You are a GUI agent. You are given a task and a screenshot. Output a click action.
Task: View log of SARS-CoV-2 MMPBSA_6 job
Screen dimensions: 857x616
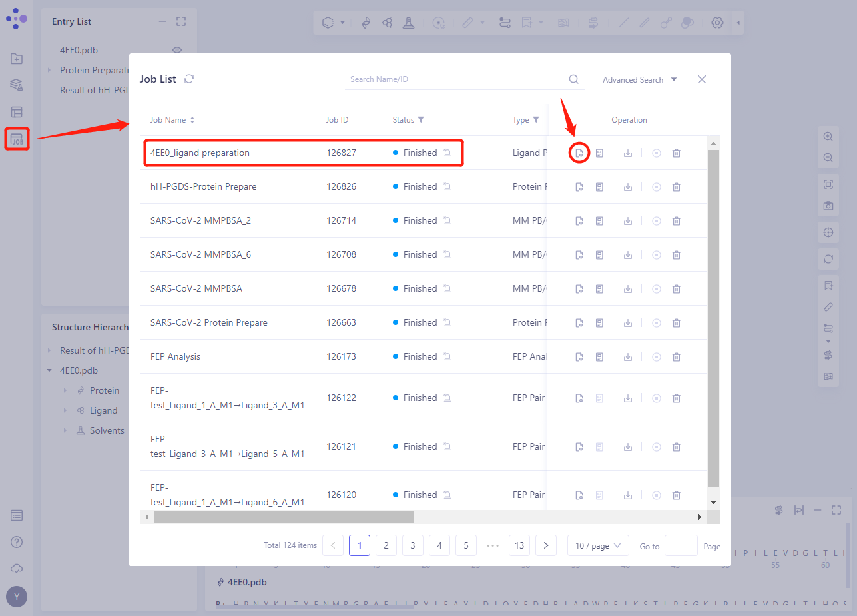pos(599,255)
